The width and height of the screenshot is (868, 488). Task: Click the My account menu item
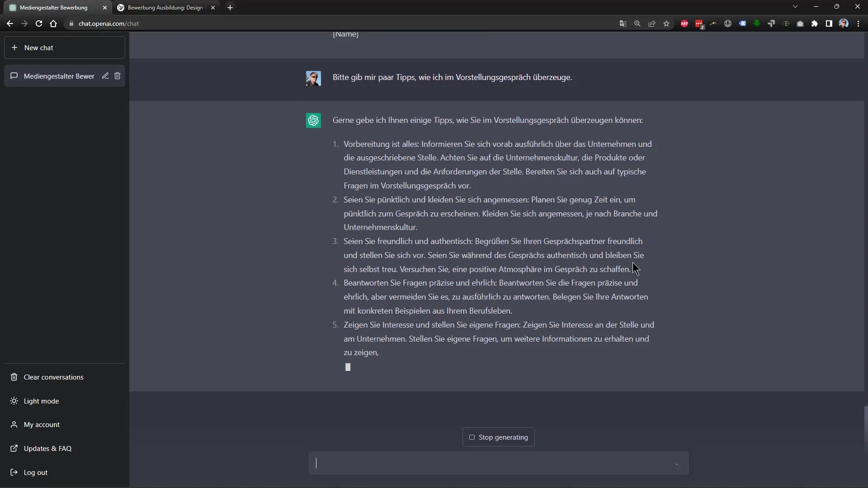point(42,424)
